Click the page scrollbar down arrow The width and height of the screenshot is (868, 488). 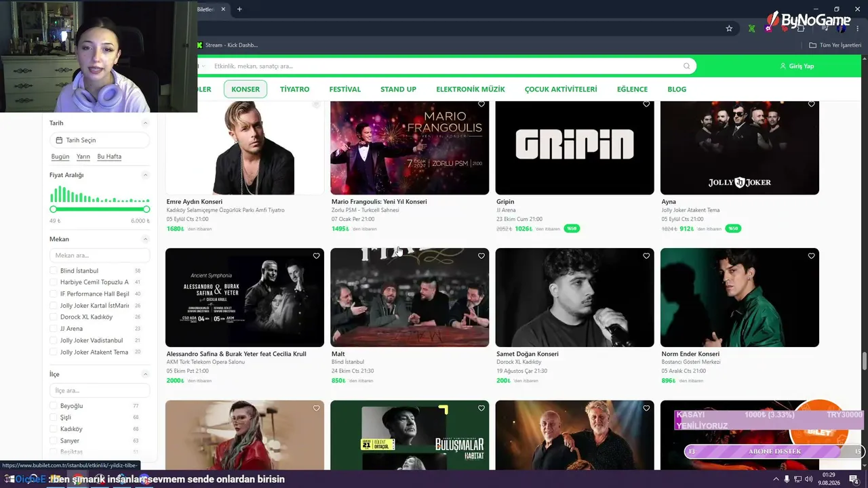pyautogui.click(x=864, y=465)
